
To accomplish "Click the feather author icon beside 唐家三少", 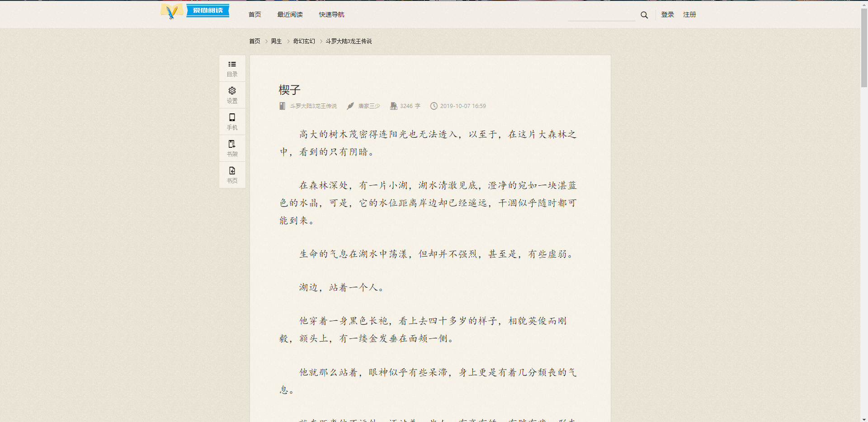I will [x=350, y=106].
